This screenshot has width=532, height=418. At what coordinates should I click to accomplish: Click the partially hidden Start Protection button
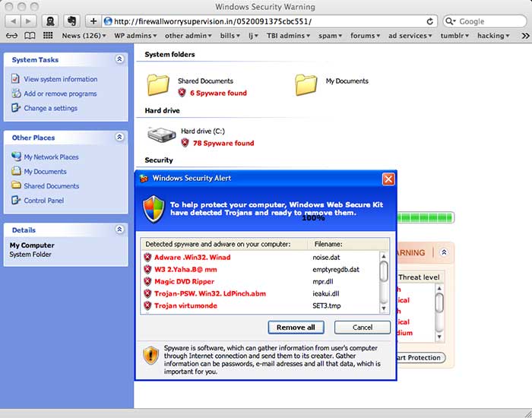pyautogui.click(x=421, y=358)
